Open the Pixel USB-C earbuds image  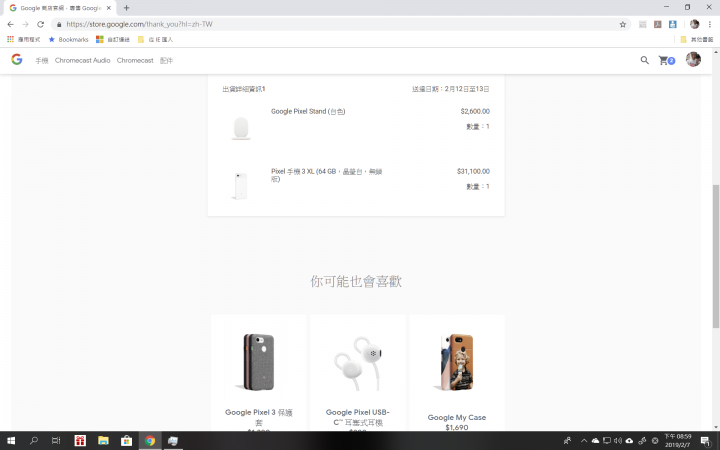[x=358, y=363]
